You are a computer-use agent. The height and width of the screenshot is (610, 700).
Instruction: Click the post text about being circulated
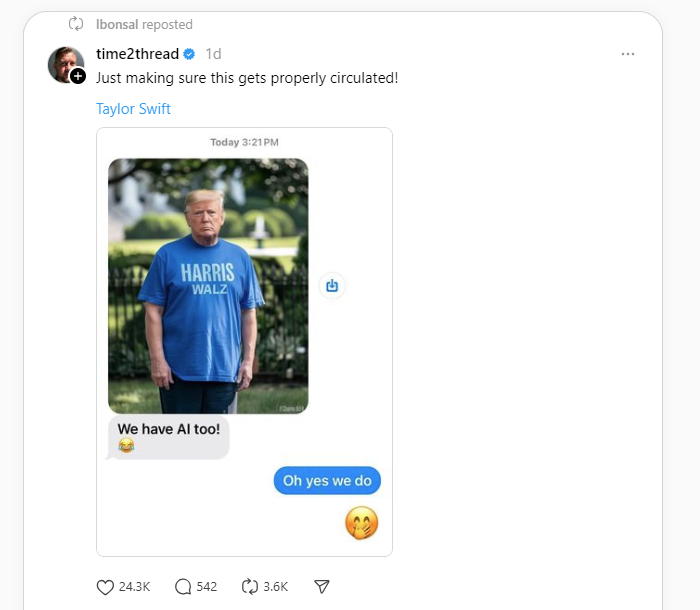[x=247, y=77]
